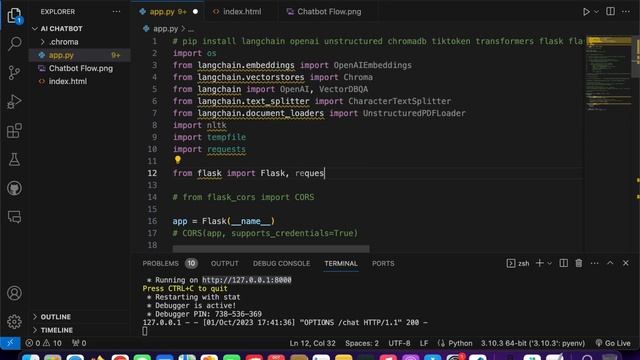Place cursor on 'import requests' line
640x360 pixels.
coord(209,149)
